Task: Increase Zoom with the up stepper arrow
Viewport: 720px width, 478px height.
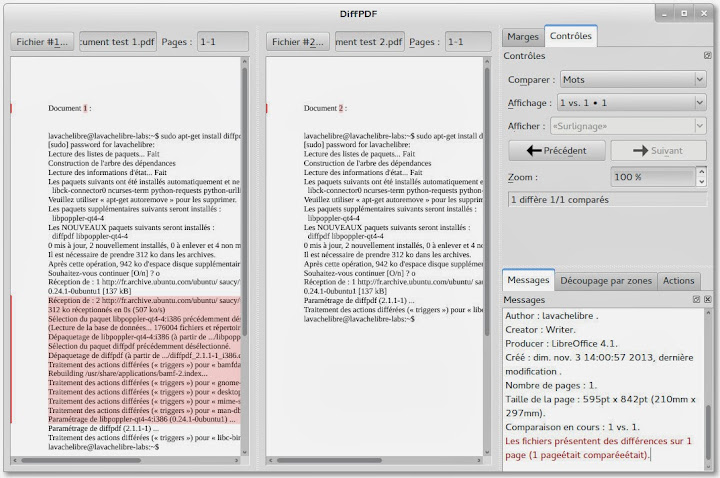Action: (701, 172)
